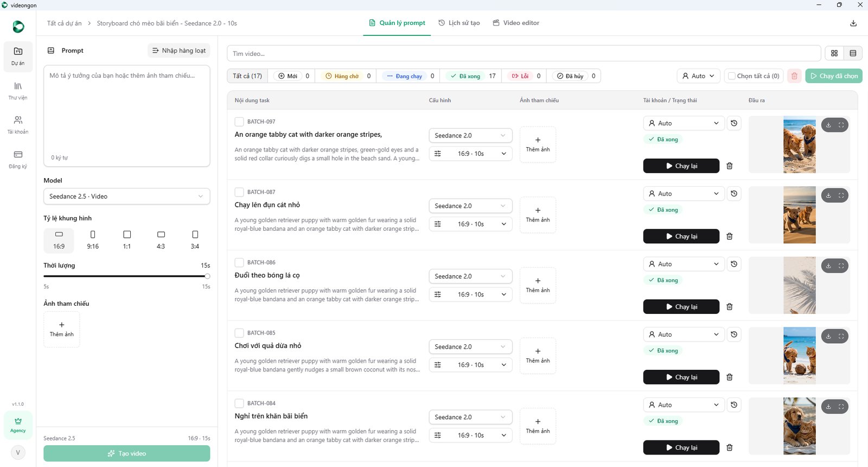Tick the BATCH-084 checkbox
This screenshot has height=467, width=868.
239,403
